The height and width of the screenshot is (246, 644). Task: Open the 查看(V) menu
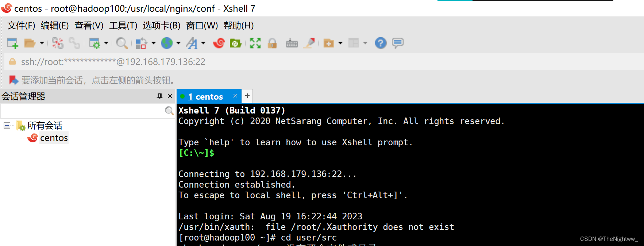coord(89,26)
